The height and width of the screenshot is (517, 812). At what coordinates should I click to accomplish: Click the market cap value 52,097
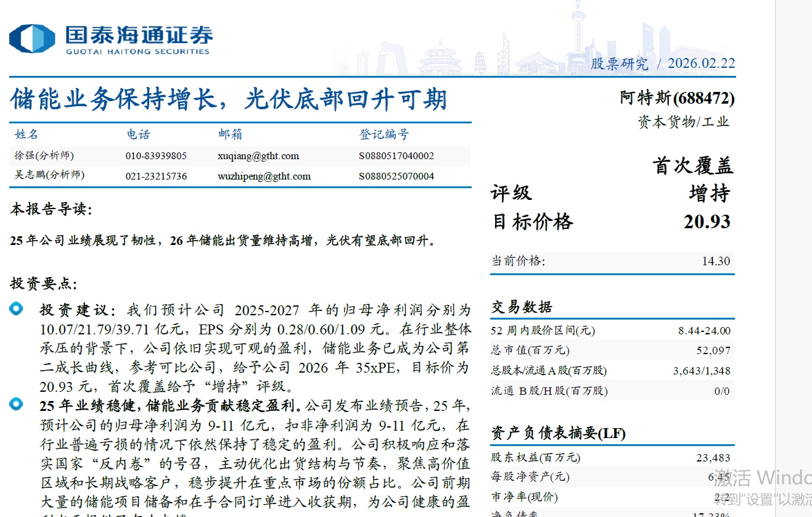pos(713,350)
